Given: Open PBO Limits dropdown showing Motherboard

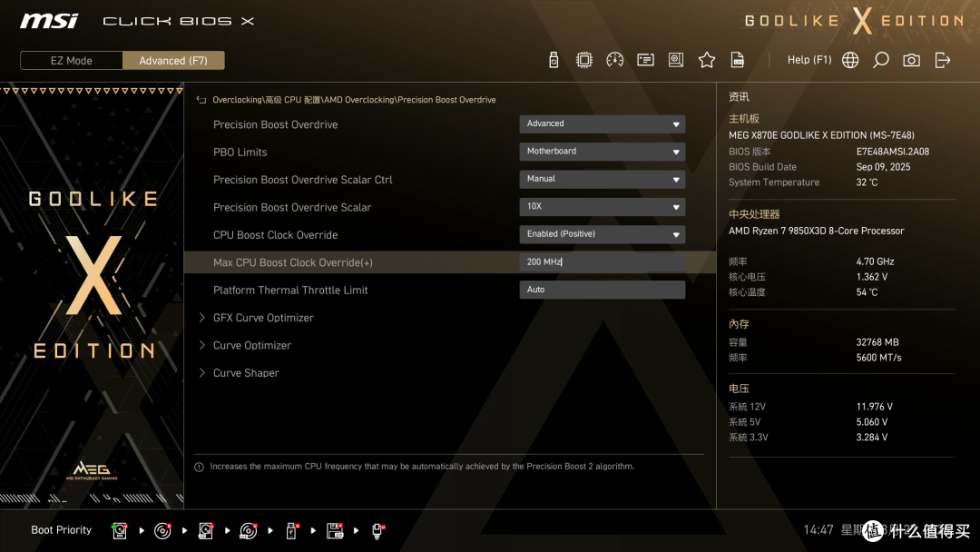Looking at the screenshot, I should [x=602, y=152].
